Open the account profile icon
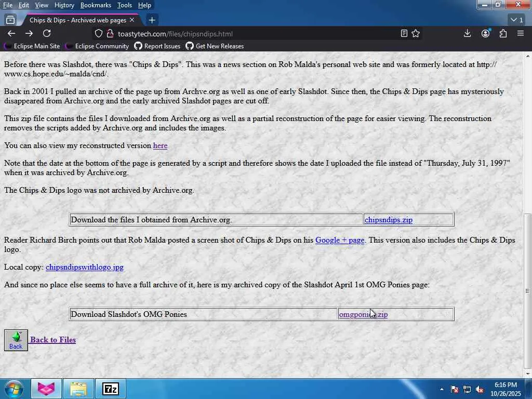 point(486,34)
